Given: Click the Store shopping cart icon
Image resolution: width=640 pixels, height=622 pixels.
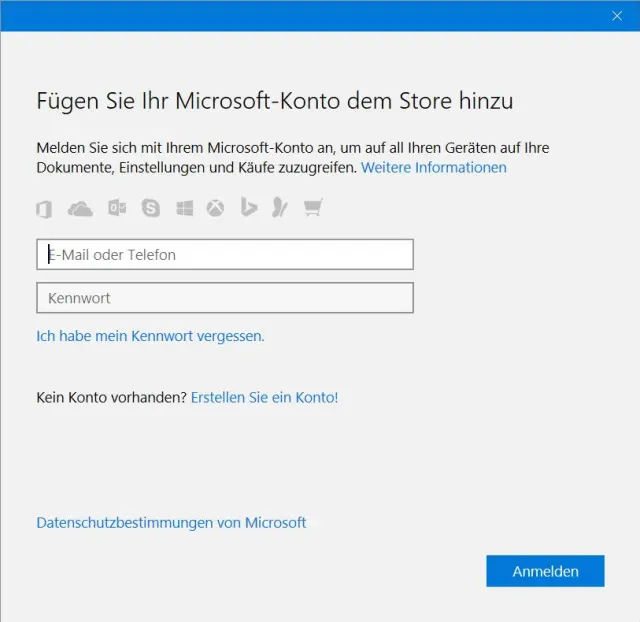Looking at the screenshot, I should tap(313, 208).
